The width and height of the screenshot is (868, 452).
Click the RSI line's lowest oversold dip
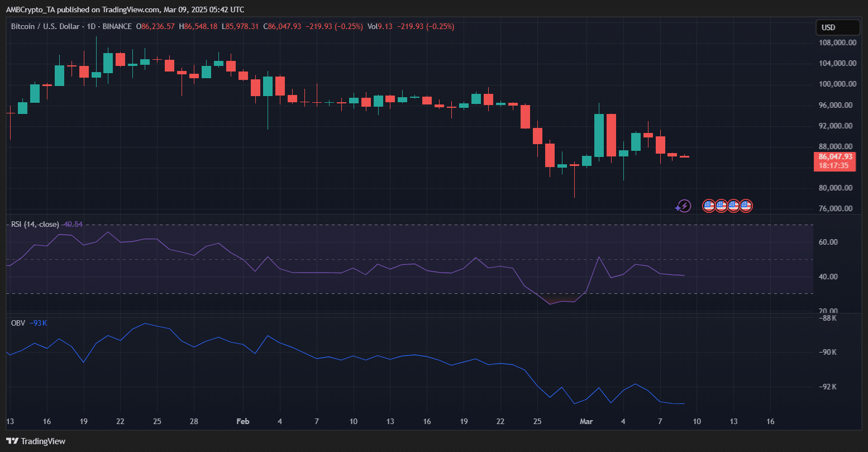[550, 303]
